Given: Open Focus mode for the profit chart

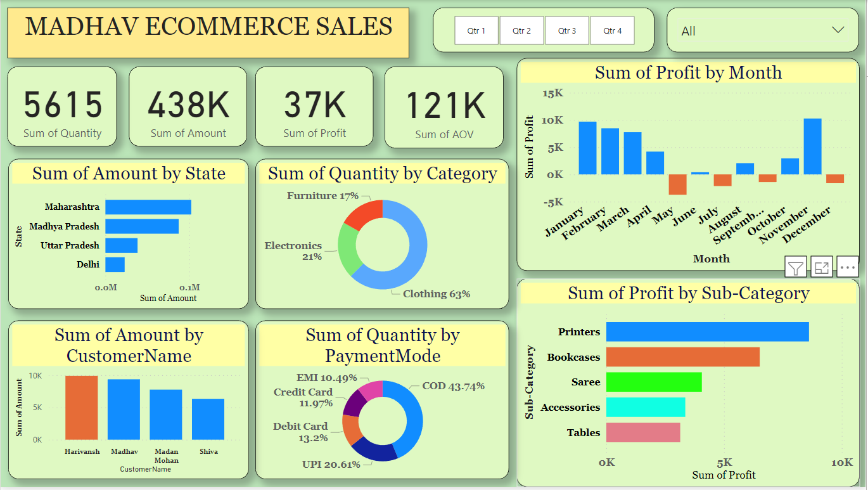Looking at the screenshot, I should click(822, 268).
